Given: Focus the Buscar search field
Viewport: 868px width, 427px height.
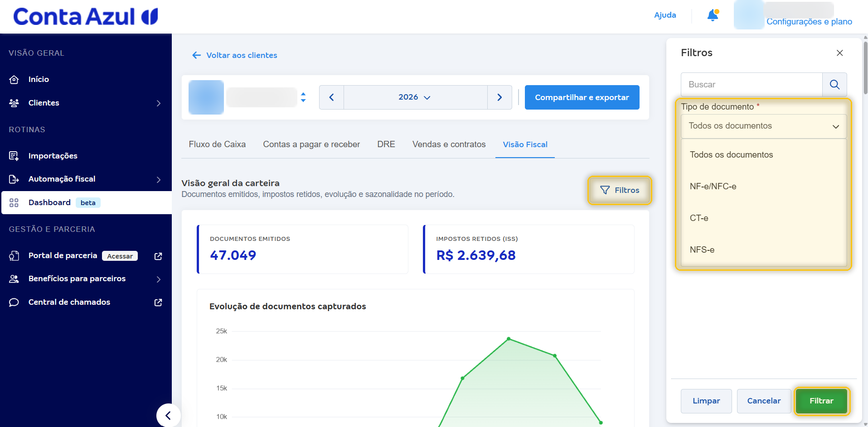Looking at the screenshot, I should tap(752, 85).
